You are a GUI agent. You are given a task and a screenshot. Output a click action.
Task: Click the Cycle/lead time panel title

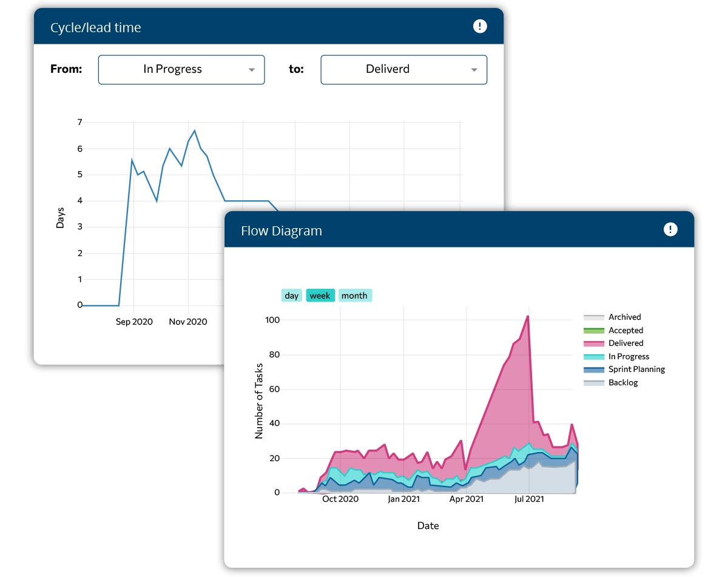[96, 27]
